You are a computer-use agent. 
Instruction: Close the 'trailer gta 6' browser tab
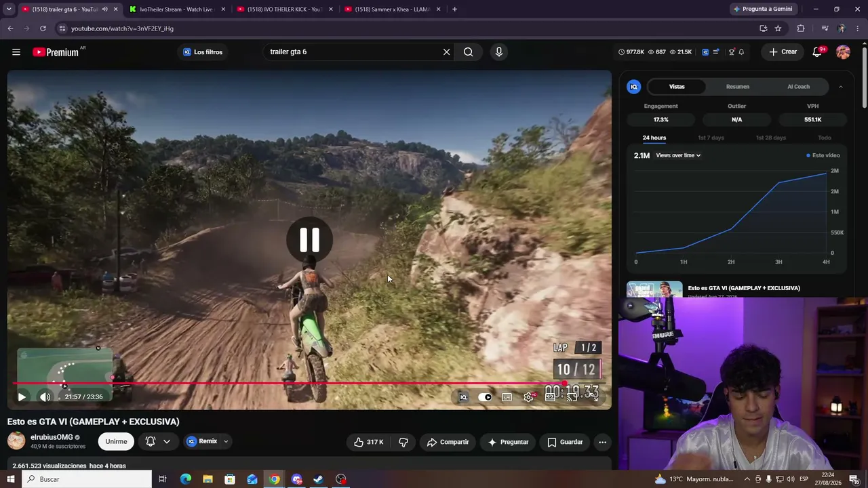(116, 9)
